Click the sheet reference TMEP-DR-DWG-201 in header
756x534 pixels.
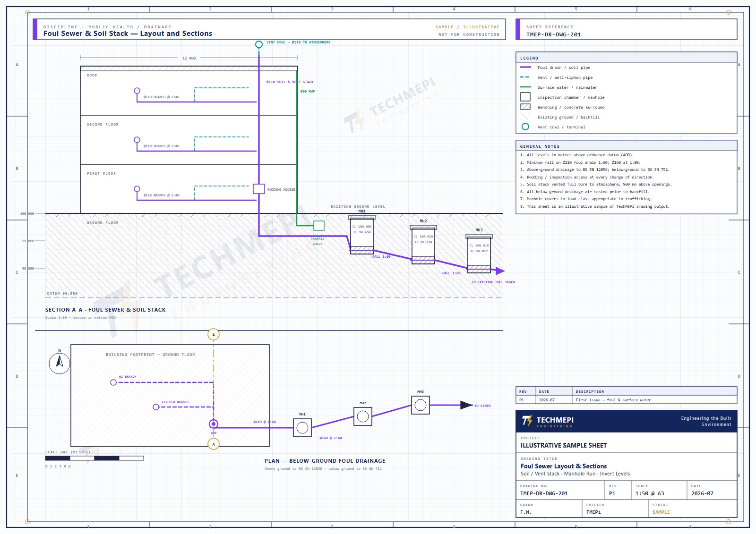pyautogui.click(x=554, y=34)
